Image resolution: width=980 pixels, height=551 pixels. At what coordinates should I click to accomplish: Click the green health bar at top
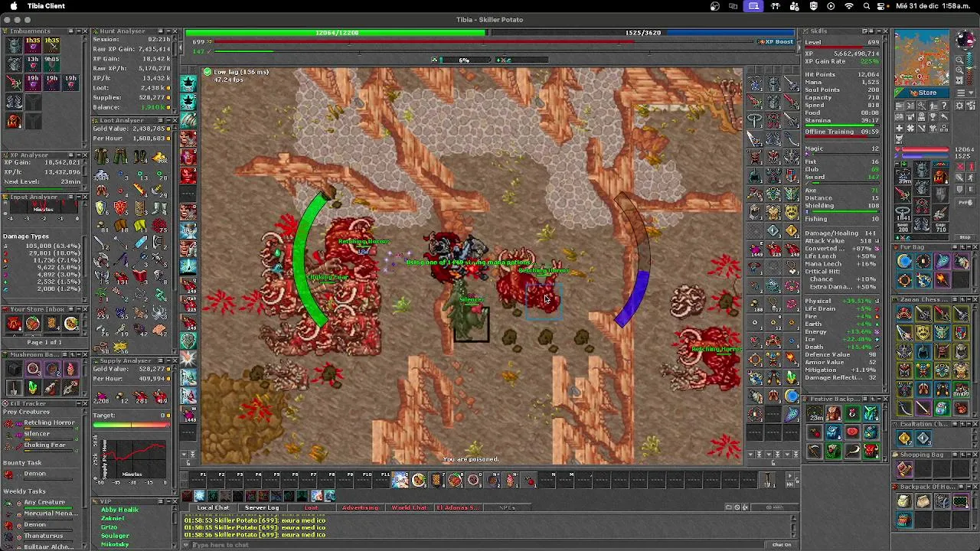click(x=337, y=33)
